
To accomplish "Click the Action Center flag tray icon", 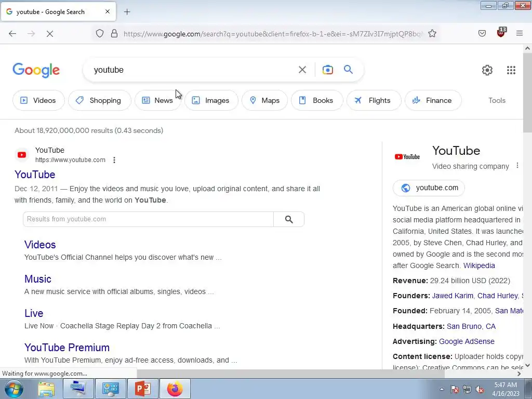I will [x=455, y=390].
